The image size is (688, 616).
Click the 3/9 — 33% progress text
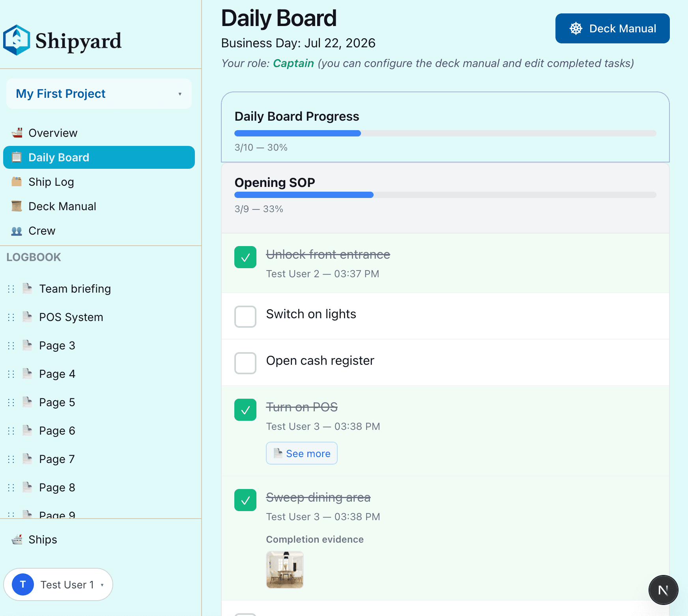[x=259, y=209]
